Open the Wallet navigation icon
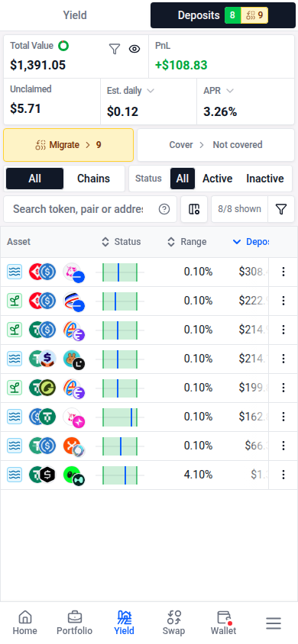Image resolution: width=298 pixels, height=644 pixels. [x=224, y=617]
